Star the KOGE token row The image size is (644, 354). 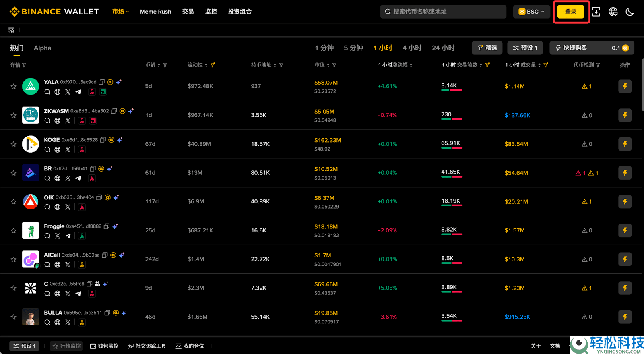13,144
